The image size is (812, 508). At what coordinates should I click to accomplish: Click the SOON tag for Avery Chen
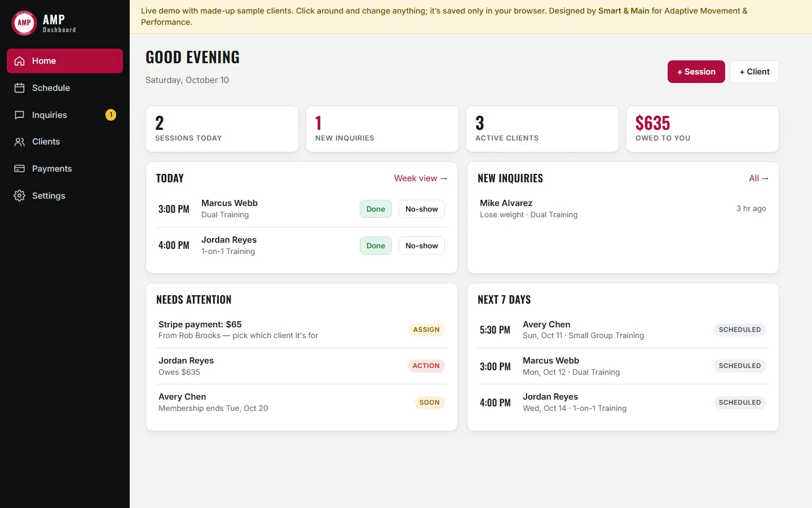pyautogui.click(x=429, y=402)
